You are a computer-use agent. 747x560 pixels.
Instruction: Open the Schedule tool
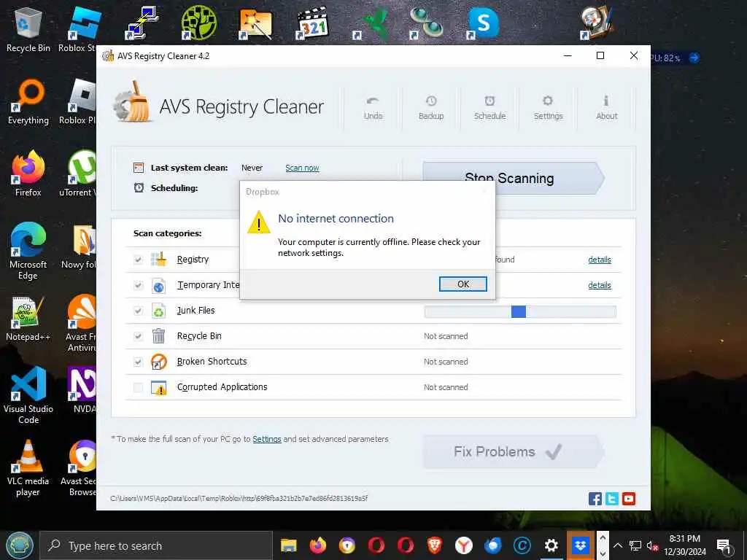click(489, 108)
